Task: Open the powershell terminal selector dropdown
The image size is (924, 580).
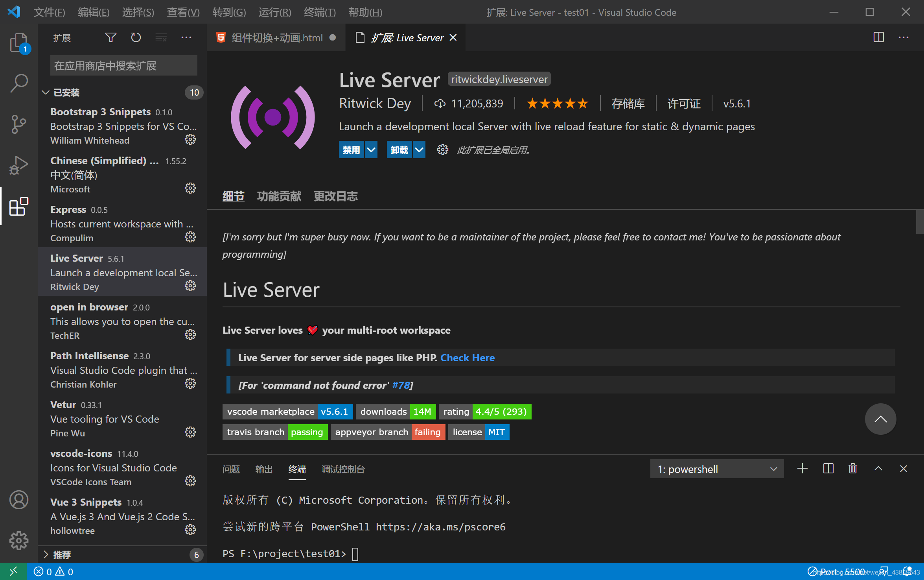Action: tap(717, 469)
